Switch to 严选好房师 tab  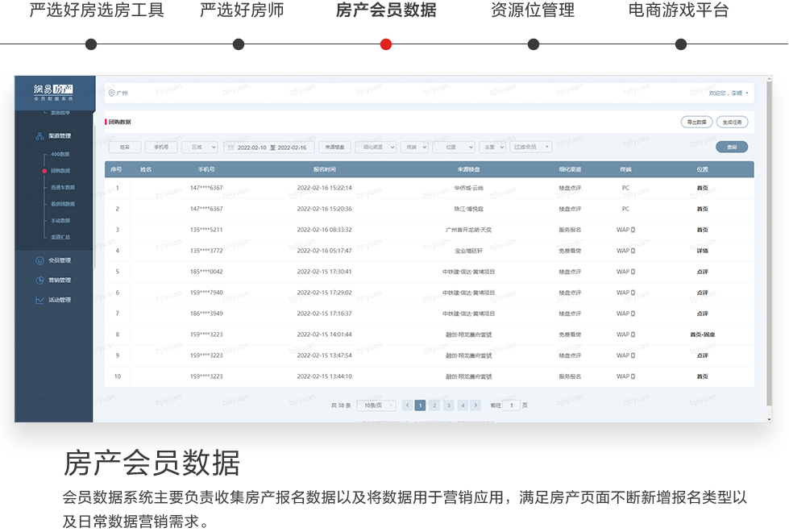pyautogui.click(x=242, y=10)
